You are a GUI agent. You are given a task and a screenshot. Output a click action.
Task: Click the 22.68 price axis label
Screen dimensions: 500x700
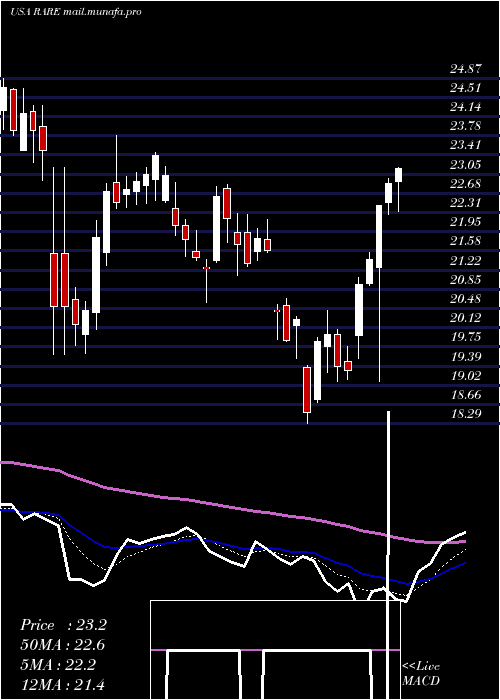(x=466, y=184)
